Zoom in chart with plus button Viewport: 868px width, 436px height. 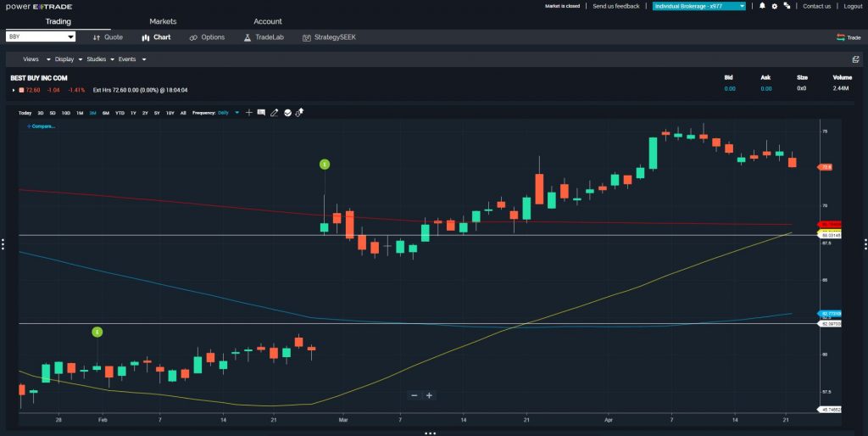click(429, 395)
